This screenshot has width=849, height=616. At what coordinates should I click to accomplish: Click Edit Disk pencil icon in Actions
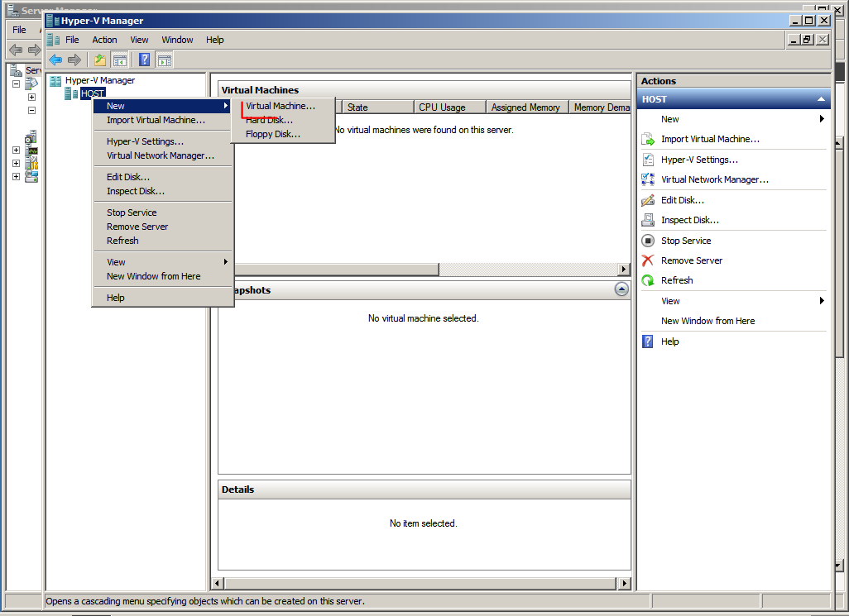tap(648, 200)
